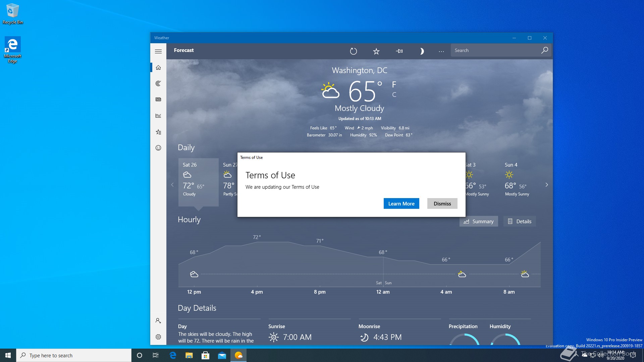Refresh the forecast
644x362 pixels.
pyautogui.click(x=354, y=51)
